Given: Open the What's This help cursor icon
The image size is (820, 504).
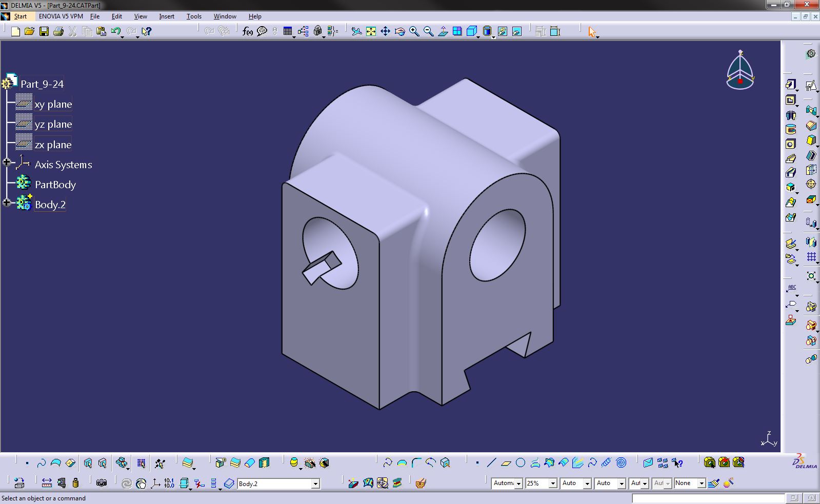Looking at the screenshot, I should coord(146,32).
